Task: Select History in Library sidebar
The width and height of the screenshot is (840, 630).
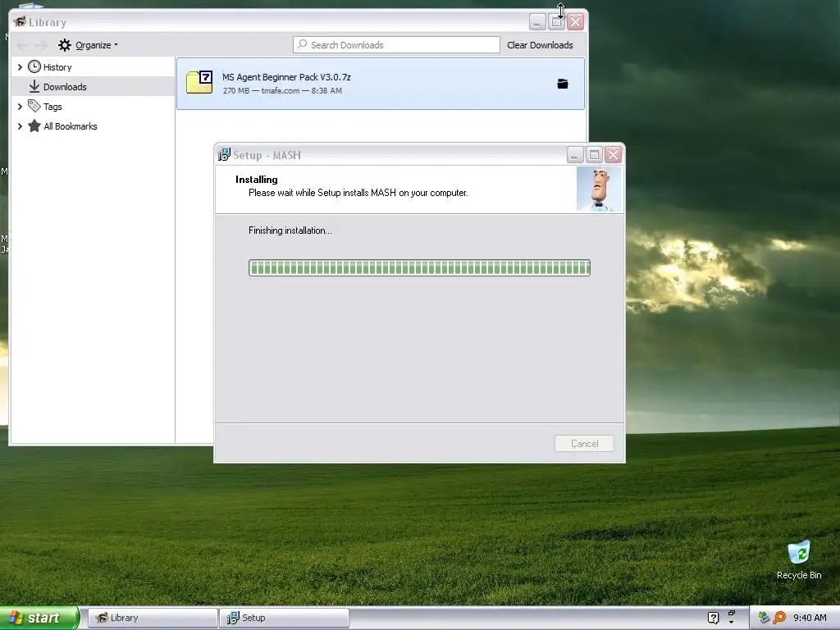Action: [57, 67]
